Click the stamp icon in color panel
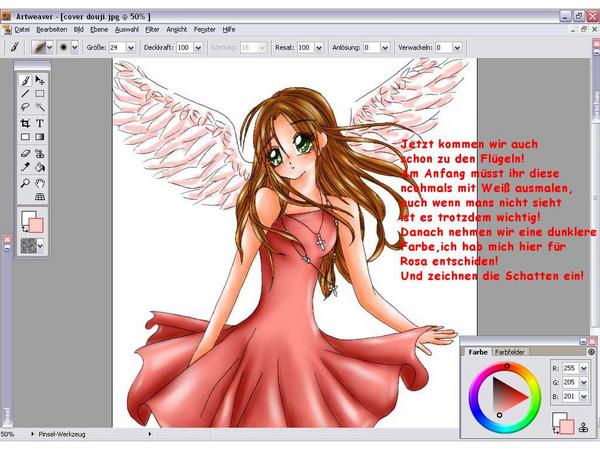Screen dimensions: 600x450 pos(583,427)
